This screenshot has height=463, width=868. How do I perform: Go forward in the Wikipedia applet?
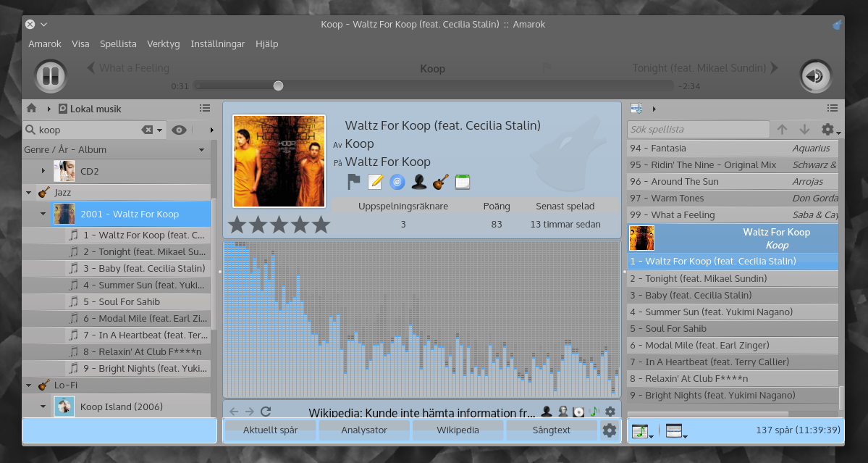coord(250,412)
